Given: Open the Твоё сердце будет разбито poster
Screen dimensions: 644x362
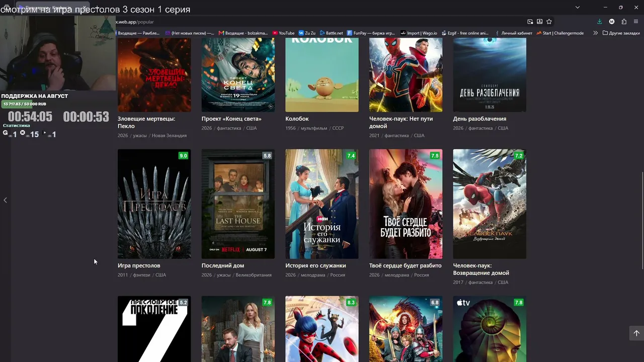Looking at the screenshot, I should [x=406, y=204].
